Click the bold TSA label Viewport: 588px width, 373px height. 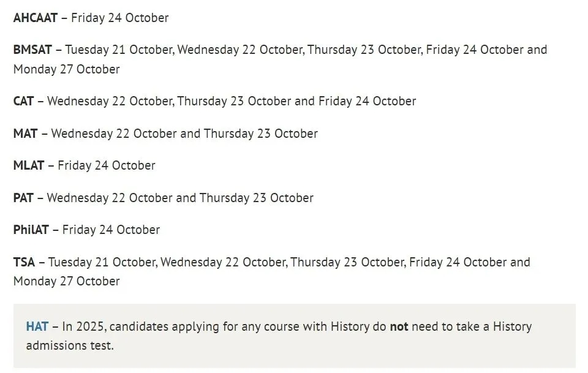[24, 262]
